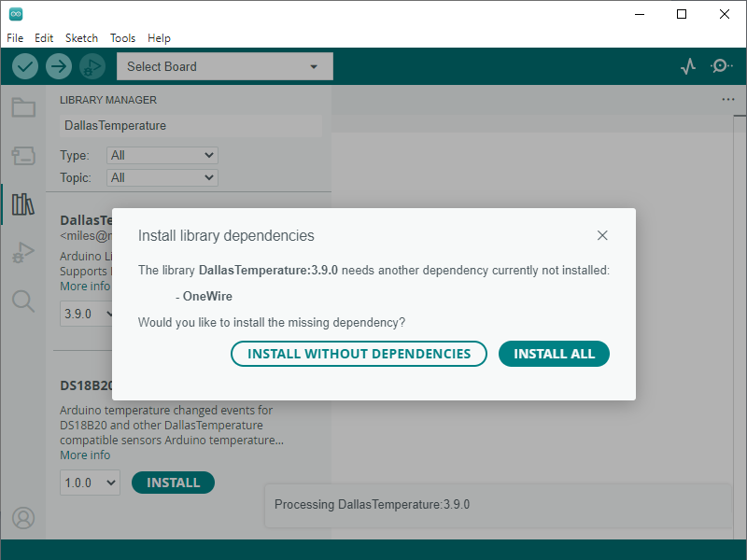747x560 pixels.
Task: Click the Arduino IDE app logo
Action: coord(16,14)
